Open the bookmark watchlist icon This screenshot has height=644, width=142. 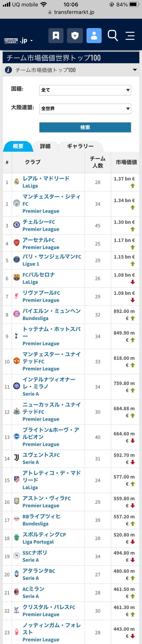pyautogui.click(x=56, y=36)
